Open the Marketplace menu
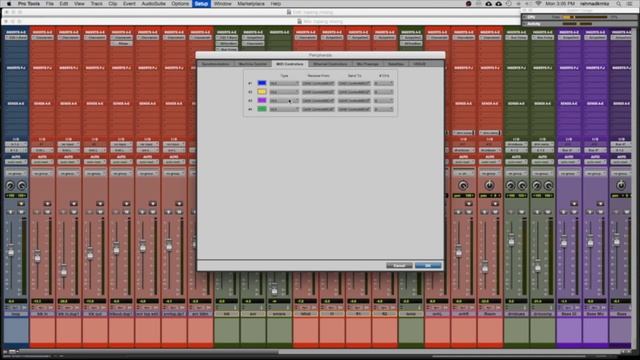Screen dimensions: 640x360 pos(251,4)
